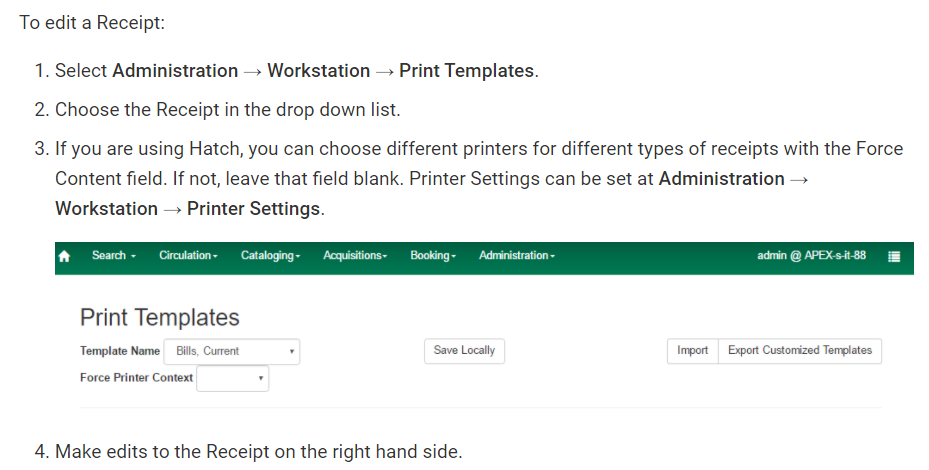Image resolution: width=929 pixels, height=470 pixels.
Task: Click the 'To edit a Receipt:' intro text
Action: point(92,23)
